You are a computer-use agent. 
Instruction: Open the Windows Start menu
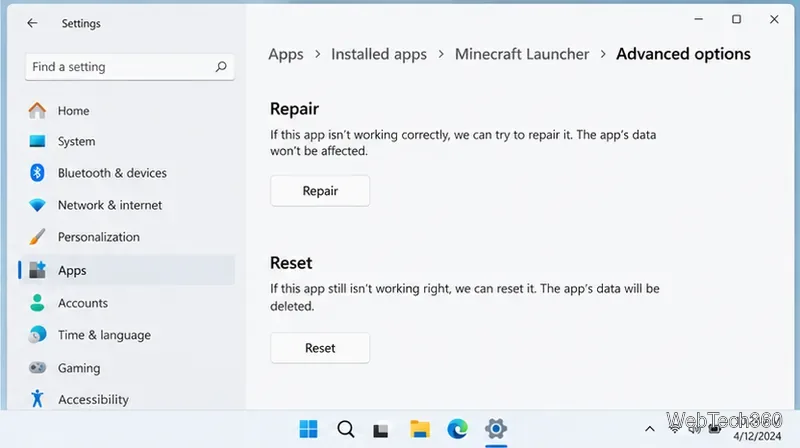(308, 429)
